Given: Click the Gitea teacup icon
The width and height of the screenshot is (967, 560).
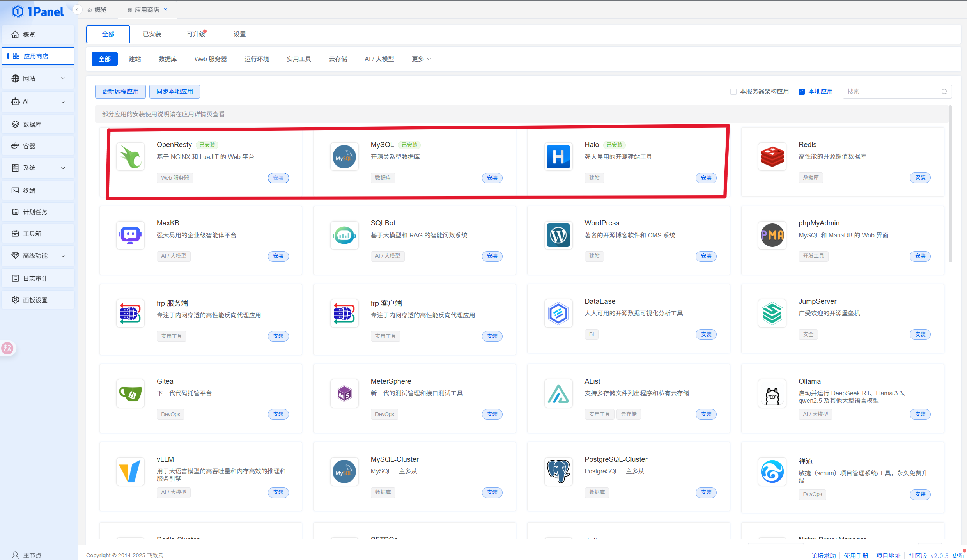Looking at the screenshot, I should pos(130,393).
